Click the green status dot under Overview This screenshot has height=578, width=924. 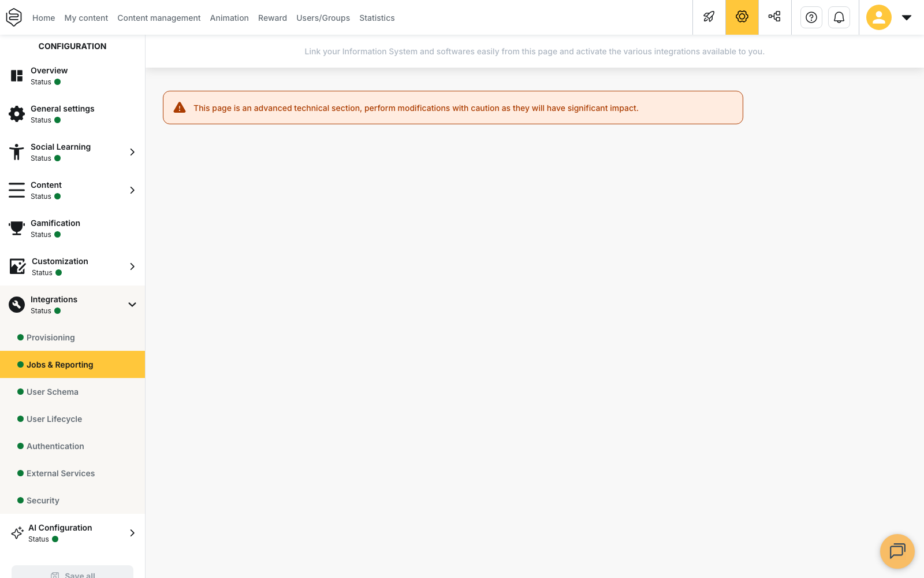tap(57, 82)
